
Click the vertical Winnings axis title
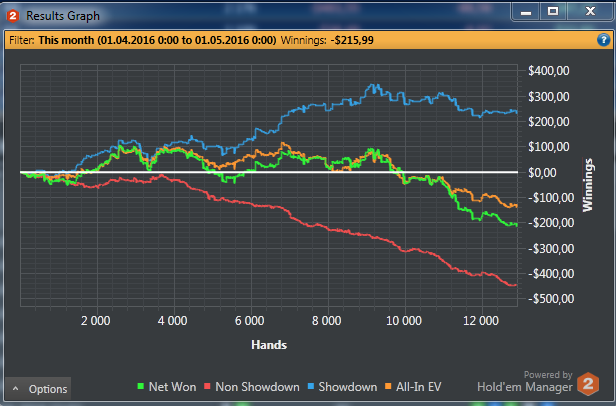(x=588, y=185)
